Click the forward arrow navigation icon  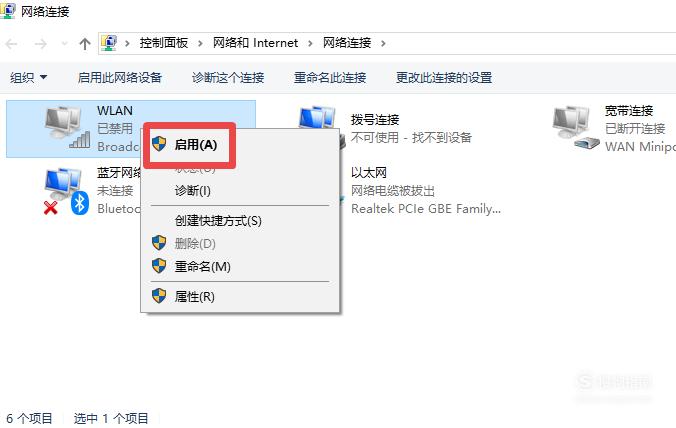41,44
